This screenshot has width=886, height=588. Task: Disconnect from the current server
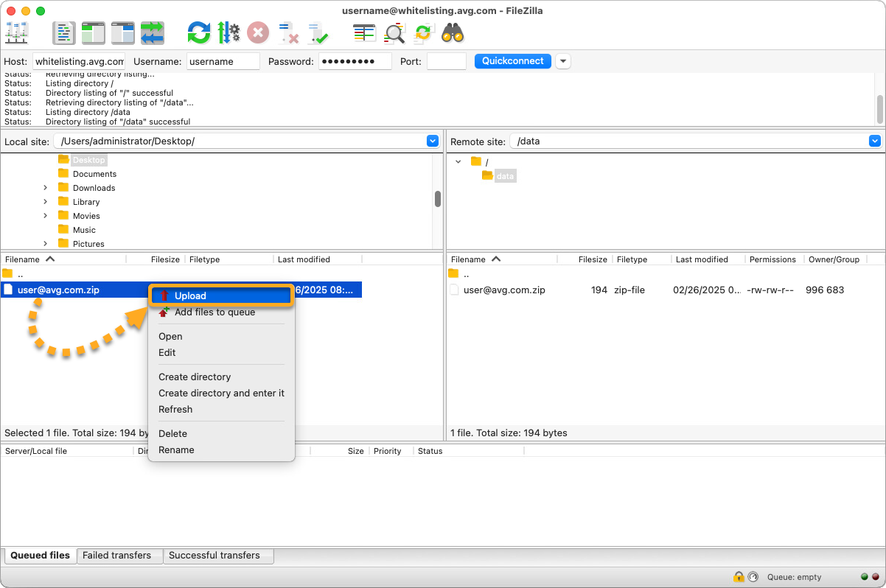click(288, 33)
